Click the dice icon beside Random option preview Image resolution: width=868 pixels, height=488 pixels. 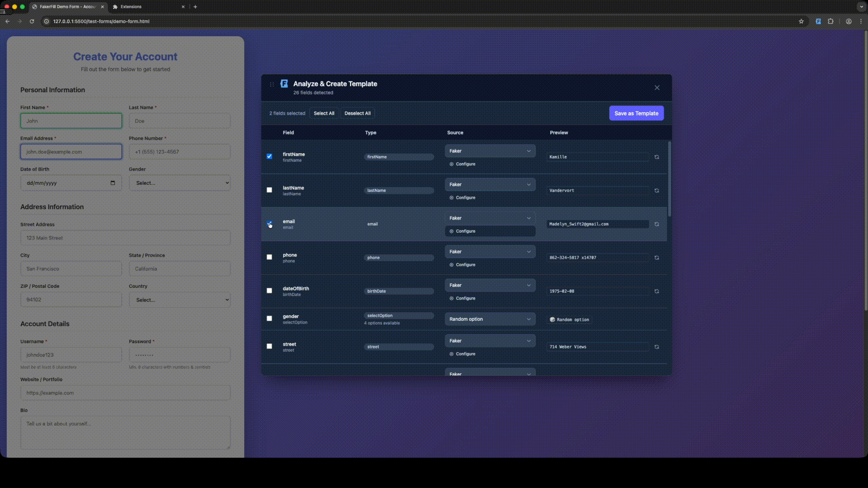click(552, 319)
